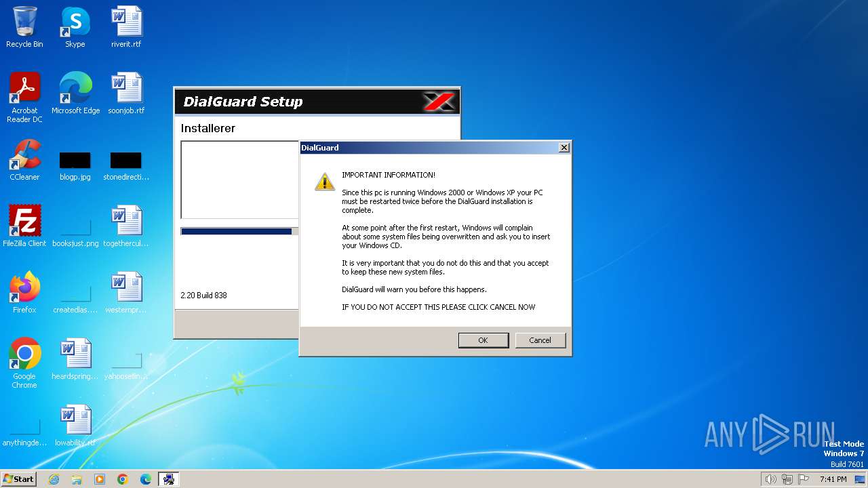Click the installer log list box

click(240, 180)
